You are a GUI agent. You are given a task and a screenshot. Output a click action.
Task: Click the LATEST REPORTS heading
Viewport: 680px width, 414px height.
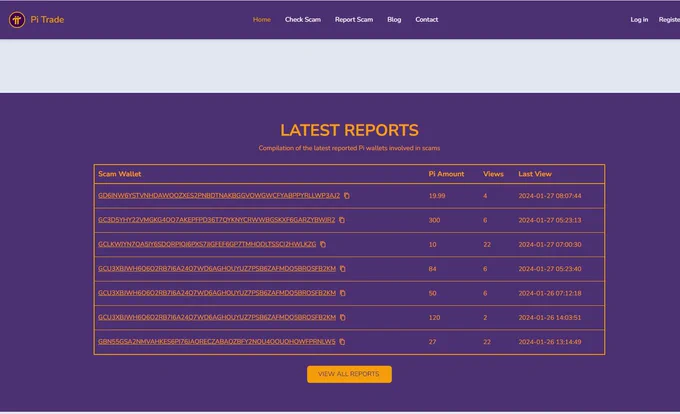tap(349, 130)
